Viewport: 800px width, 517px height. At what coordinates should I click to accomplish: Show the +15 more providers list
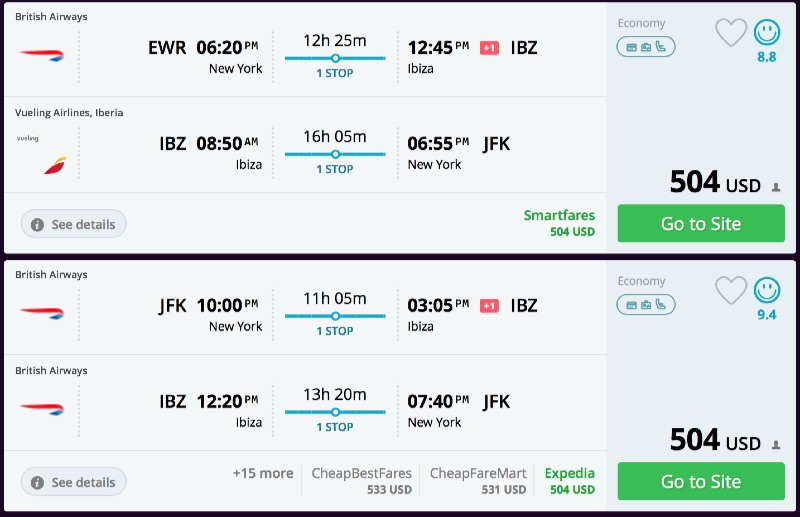click(263, 474)
